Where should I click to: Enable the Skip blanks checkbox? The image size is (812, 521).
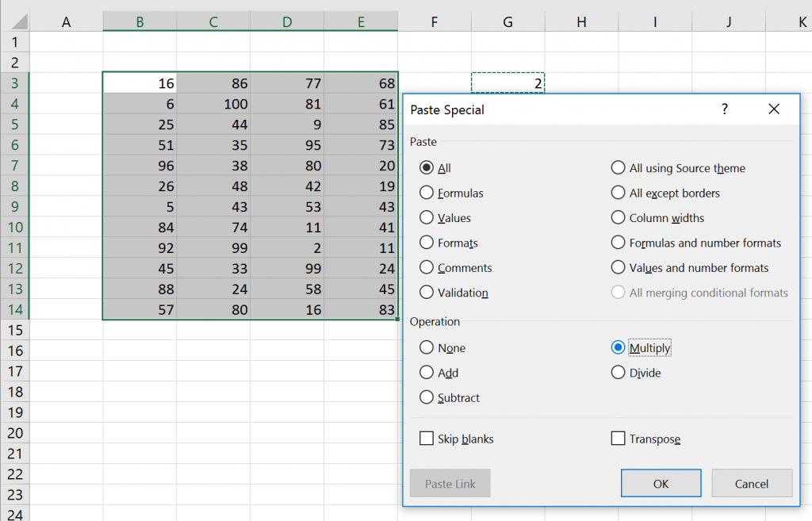click(427, 439)
